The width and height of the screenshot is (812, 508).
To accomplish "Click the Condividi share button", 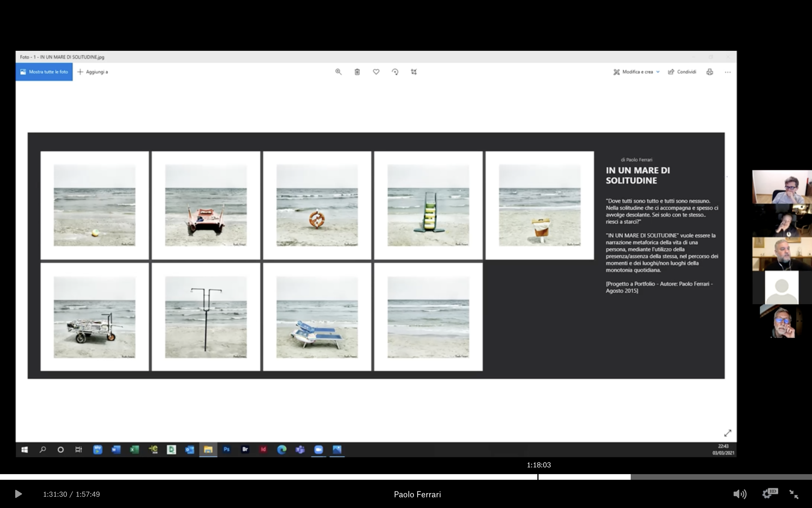I will point(682,72).
